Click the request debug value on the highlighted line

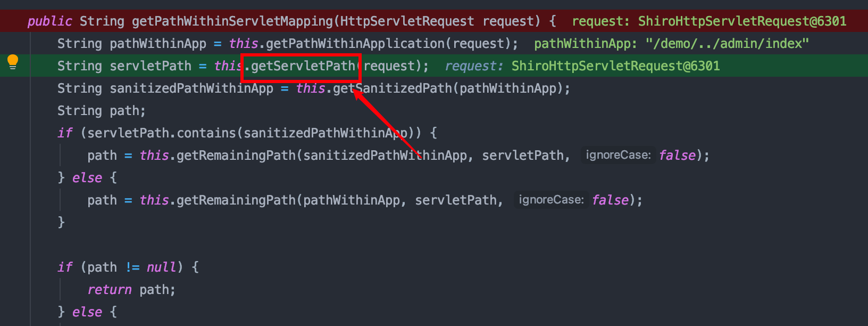[x=582, y=66]
